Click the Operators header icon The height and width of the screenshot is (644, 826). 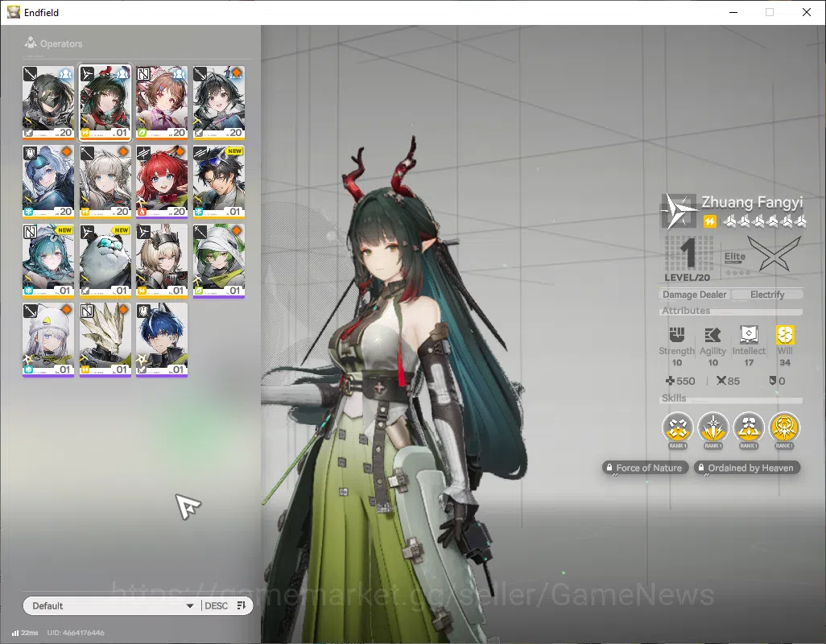point(31,43)
